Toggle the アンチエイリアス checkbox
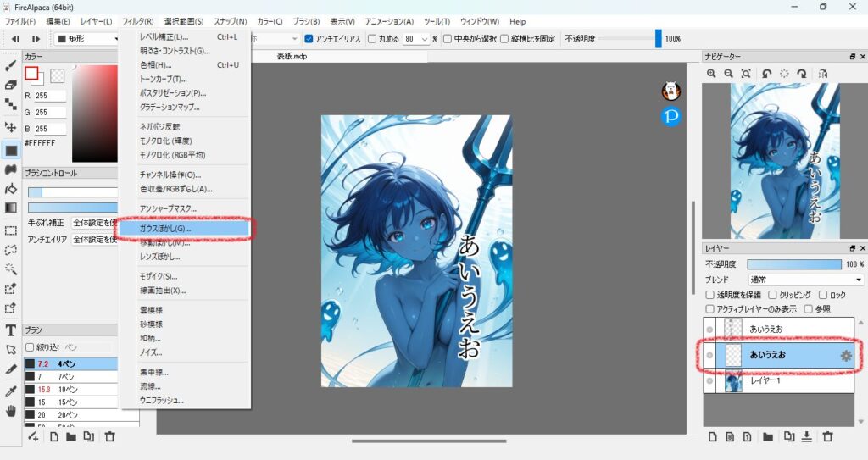The height and width of the screenshot is (460, 868). tap(309, 39)
